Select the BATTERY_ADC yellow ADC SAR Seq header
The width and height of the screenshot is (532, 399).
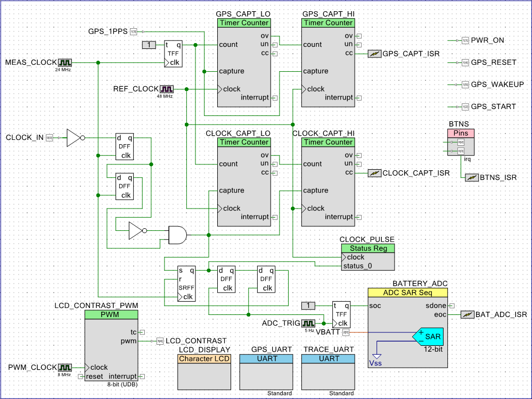(407, 293)
